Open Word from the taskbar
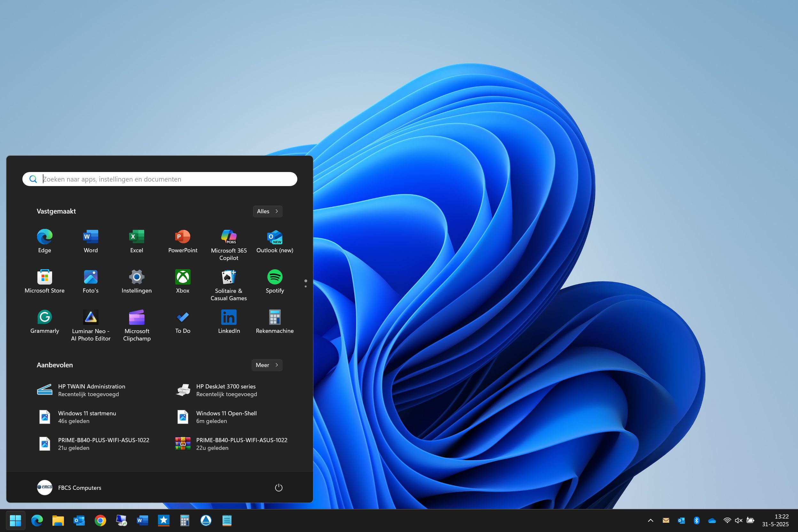 [142, 520]
